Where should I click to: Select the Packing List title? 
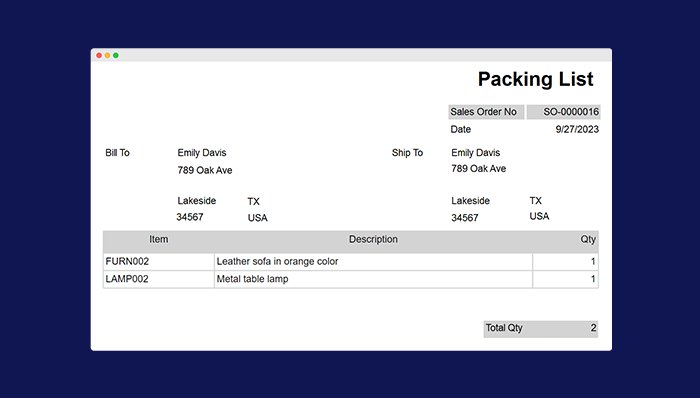535,79
